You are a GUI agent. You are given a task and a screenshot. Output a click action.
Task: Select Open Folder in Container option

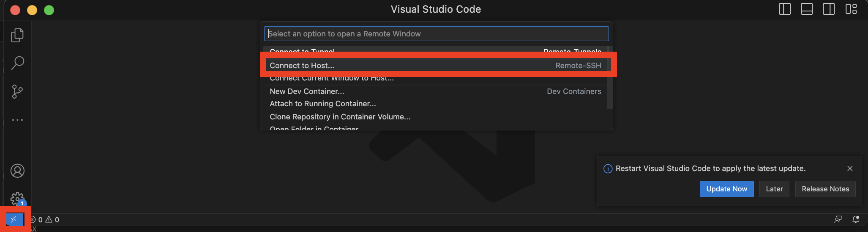point(435,127)
